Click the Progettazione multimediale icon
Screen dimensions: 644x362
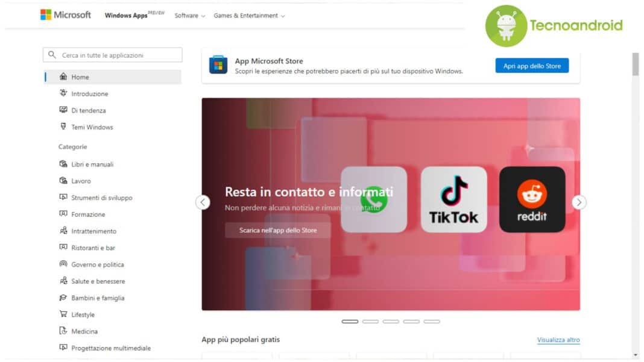tap(63, 347)
